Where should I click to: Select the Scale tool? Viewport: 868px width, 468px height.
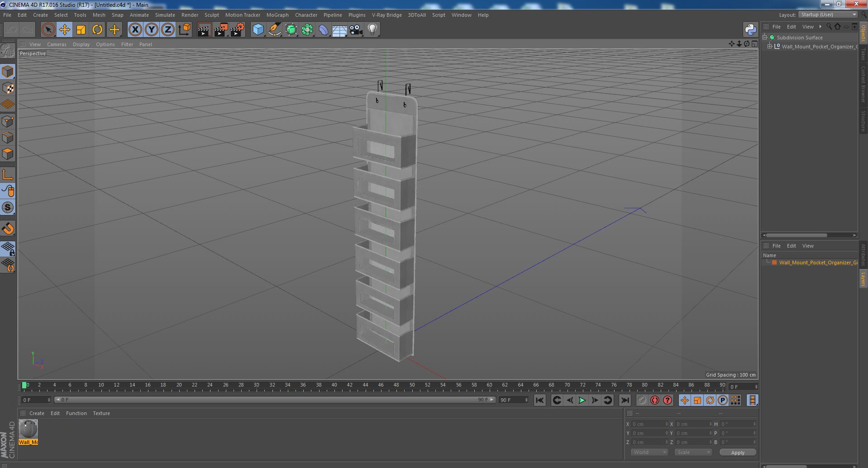pos(81,30)
